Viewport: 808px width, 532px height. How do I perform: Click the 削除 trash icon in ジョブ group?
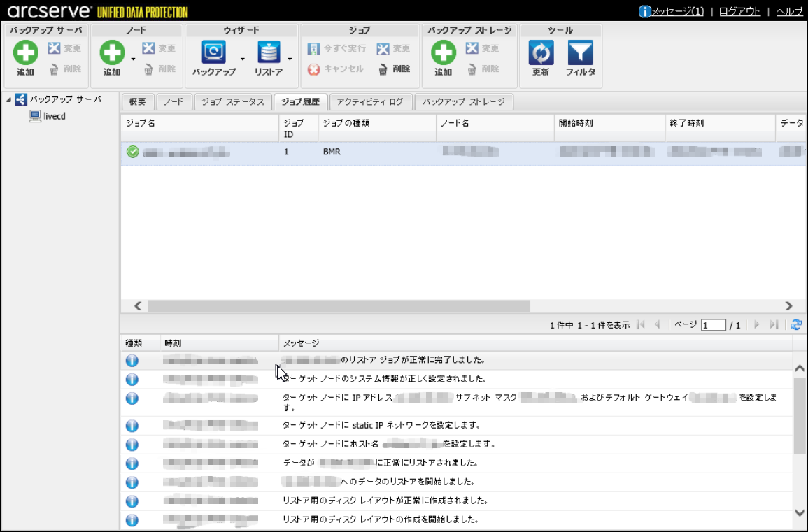click(383, 69)
